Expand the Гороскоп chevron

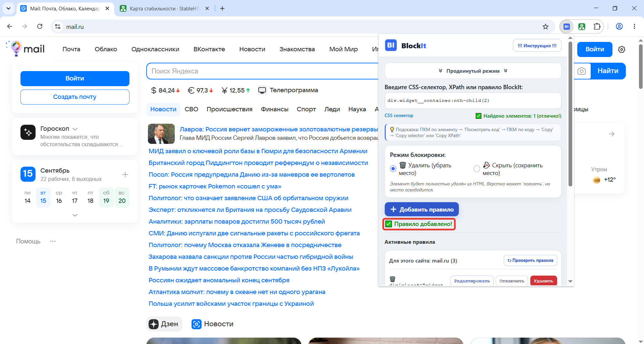75,129
